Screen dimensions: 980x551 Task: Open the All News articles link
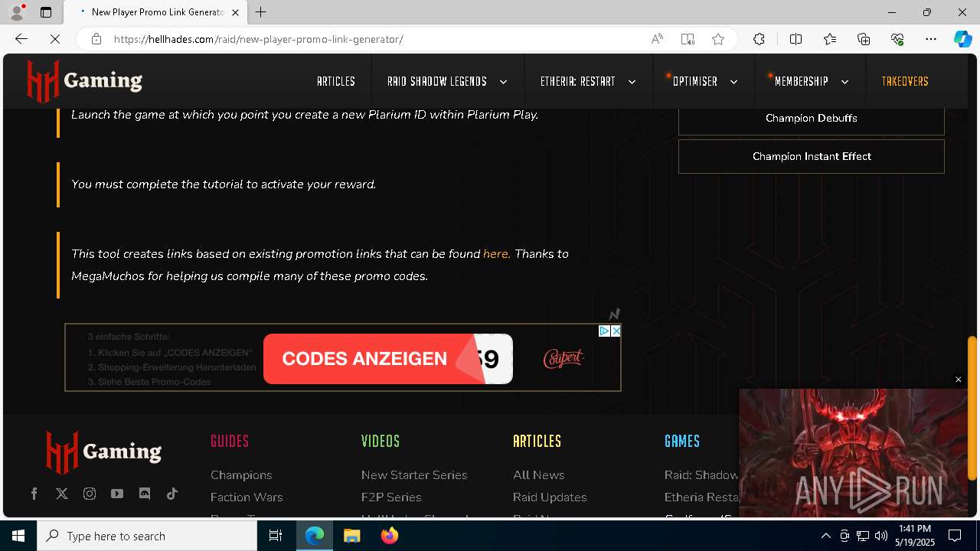pos(539,475)
